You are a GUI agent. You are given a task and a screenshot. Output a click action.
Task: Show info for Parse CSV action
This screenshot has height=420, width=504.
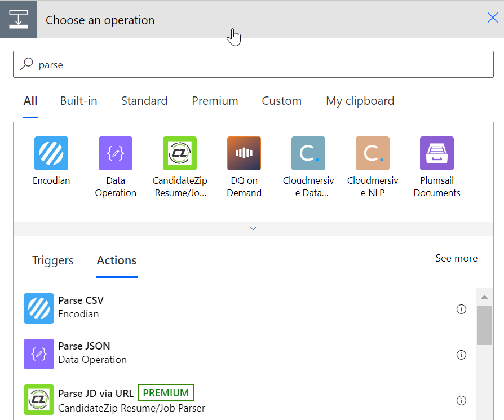[461, 309]
